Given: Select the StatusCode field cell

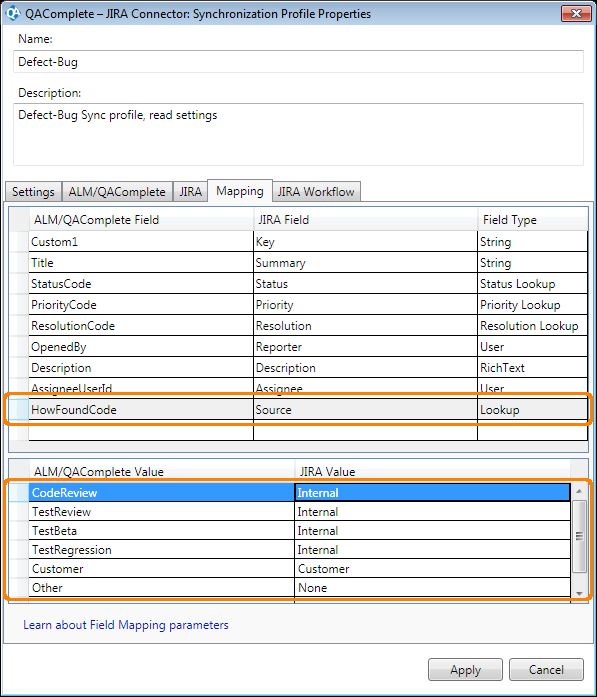Looking at the screenshot, I should click(141, 284).
